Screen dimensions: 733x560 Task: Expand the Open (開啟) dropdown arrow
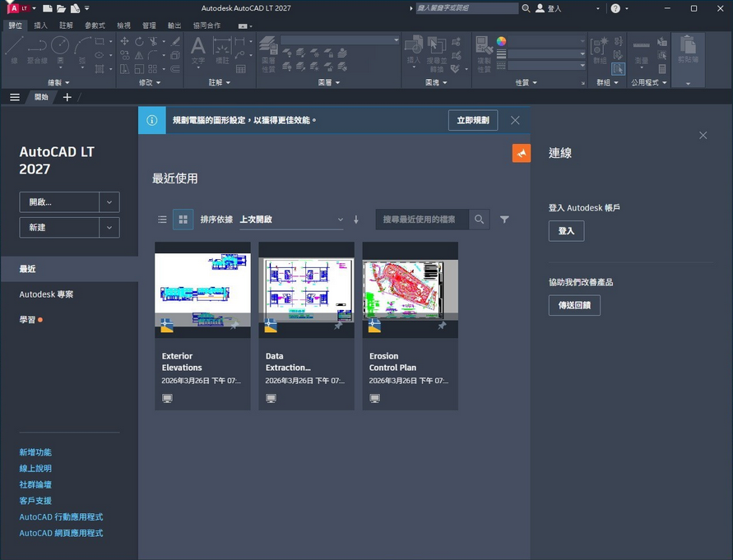click(x=109, y=202)
